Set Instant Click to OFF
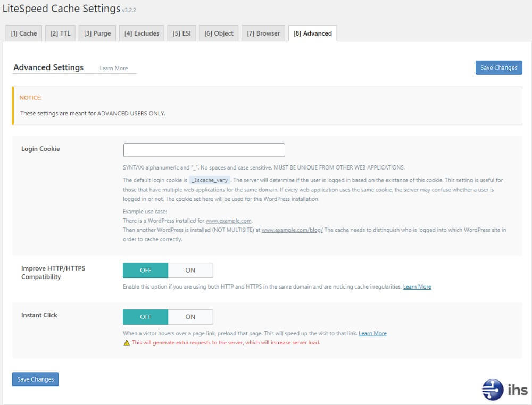This screenshot has width=532, height=405. click(x=146, y=317)
